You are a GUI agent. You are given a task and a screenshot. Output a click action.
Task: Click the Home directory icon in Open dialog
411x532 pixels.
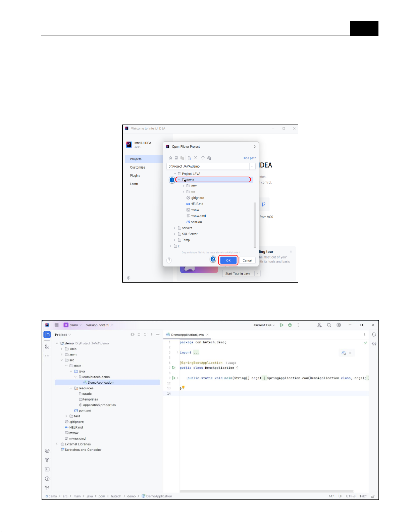[x=170, y=158]
